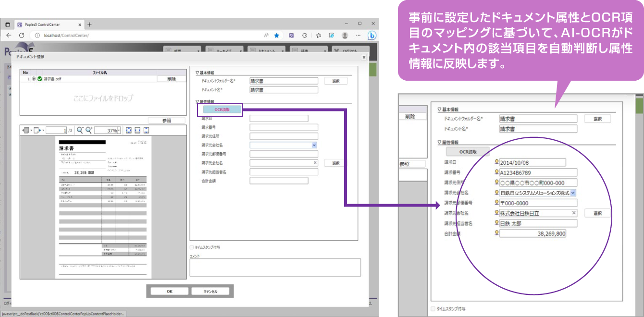Open the browser tab actions icon
The height and width of the screenshot is (317, 644).
8,24
